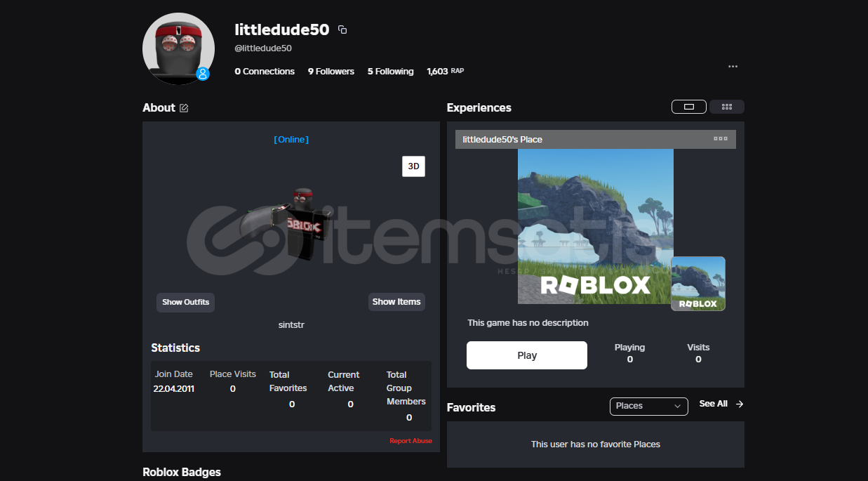The height and width of the screenshot is (481, 868).
Task: Click the Total Favorites label
Action: [x=288, y=381]
